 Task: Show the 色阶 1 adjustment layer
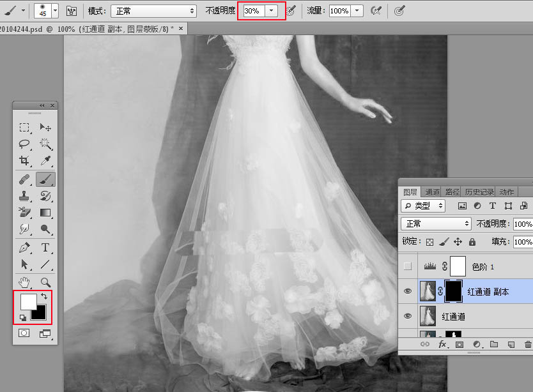click(x=408, y=266)
